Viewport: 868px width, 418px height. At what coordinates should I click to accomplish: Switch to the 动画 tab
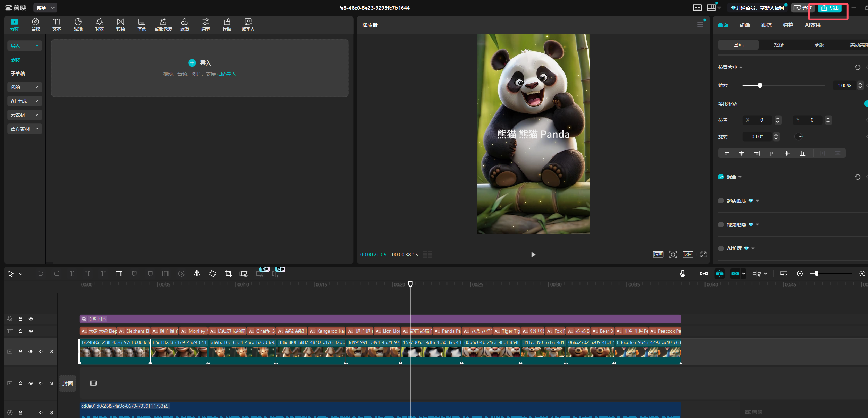point(744,25)
